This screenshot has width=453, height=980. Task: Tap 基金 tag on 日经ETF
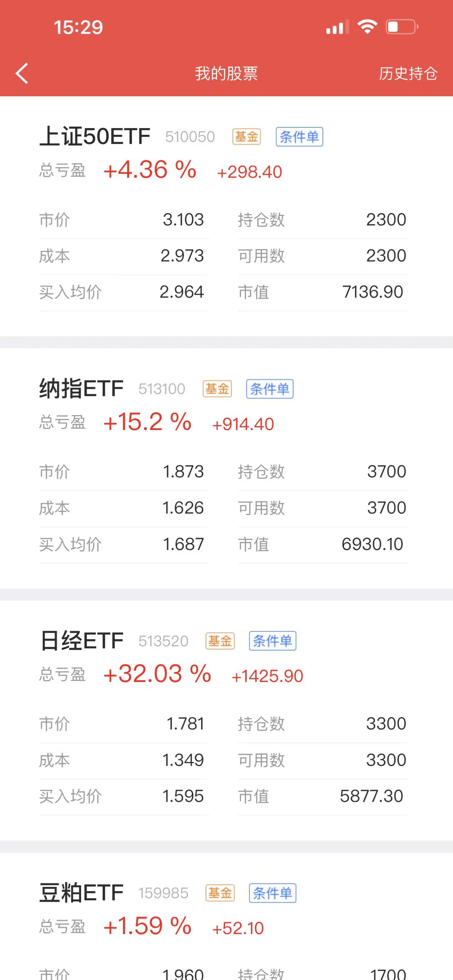[220, 641]
